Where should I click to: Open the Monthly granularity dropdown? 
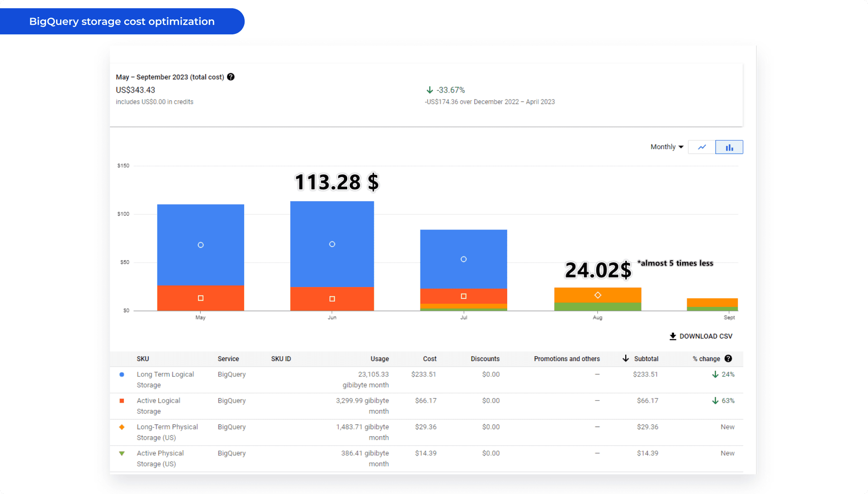coord(667,147)
